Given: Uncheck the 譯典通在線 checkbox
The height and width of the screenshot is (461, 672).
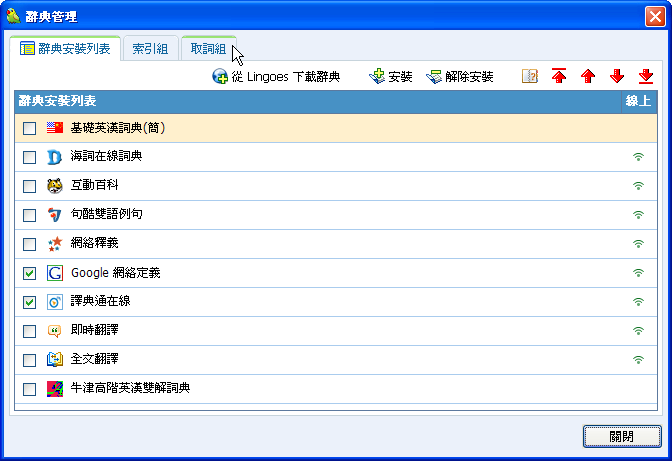Looking at the screenshot, I should click(29, 302).
